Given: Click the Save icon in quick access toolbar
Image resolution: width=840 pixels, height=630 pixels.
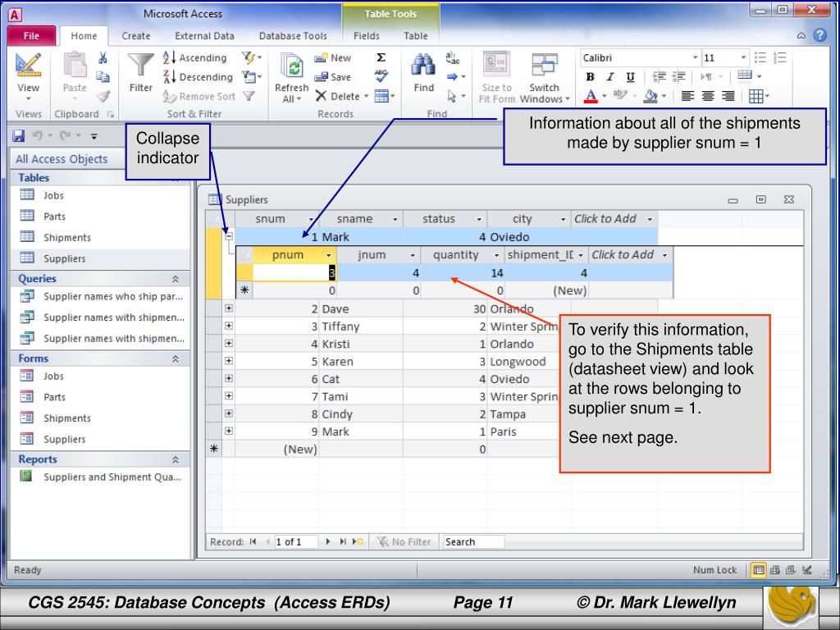Looking at the screenshot, I should click(x=19, y=135).
